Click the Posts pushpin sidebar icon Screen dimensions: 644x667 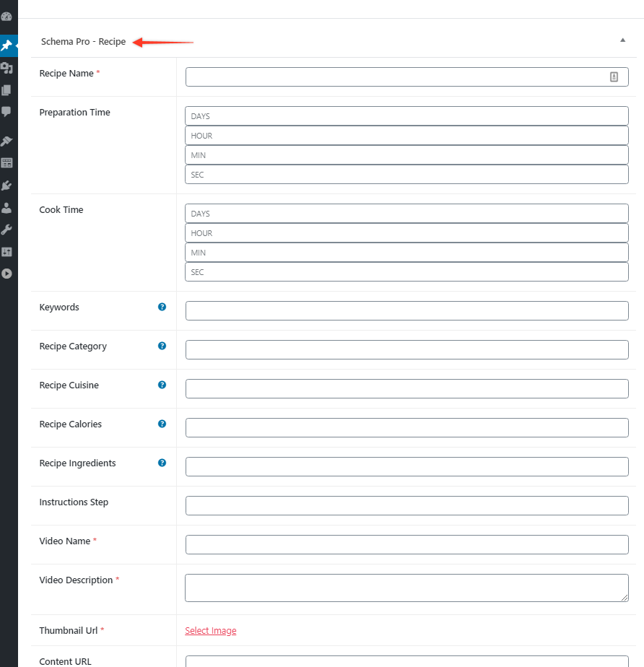6,45
